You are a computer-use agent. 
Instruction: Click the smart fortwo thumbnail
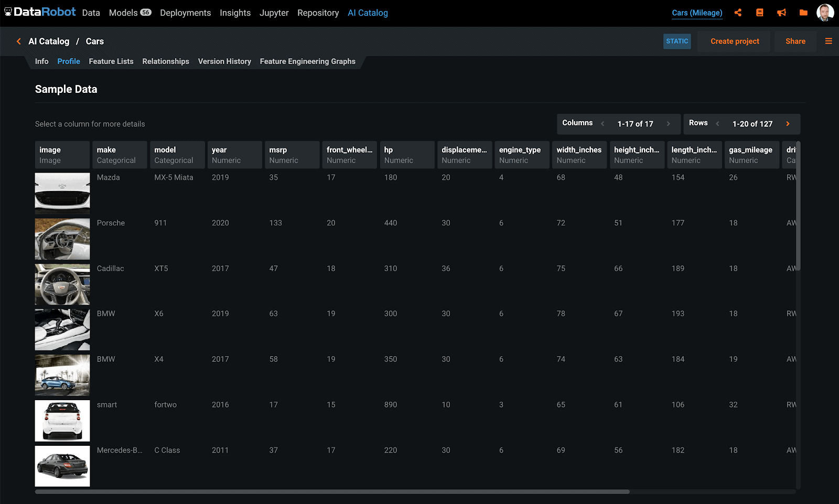point(62,421)
